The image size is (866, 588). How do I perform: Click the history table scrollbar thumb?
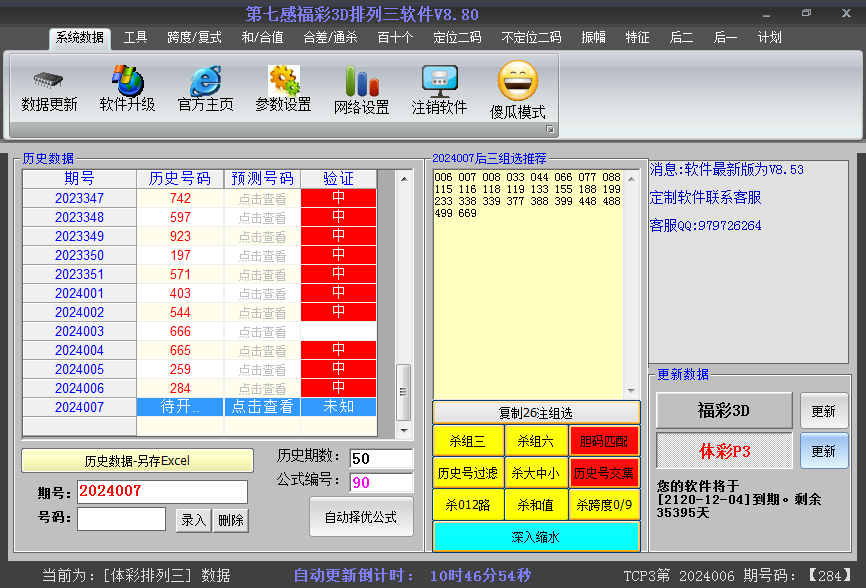(404, 392)
